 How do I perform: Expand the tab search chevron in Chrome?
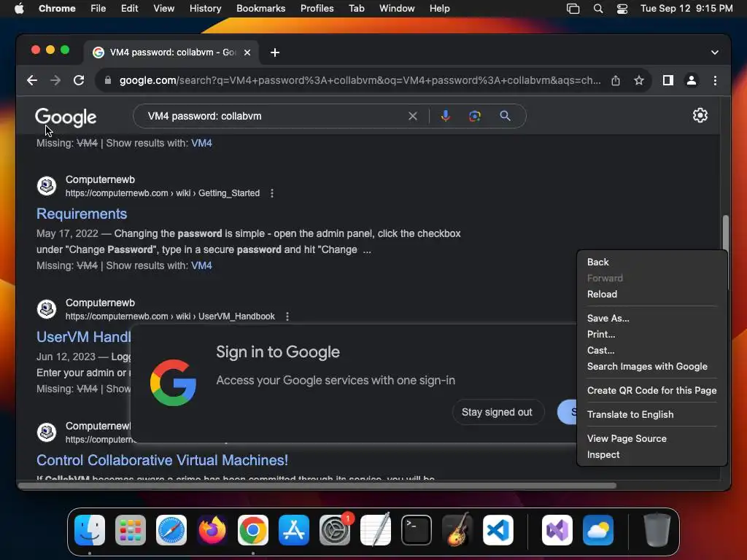715,52
